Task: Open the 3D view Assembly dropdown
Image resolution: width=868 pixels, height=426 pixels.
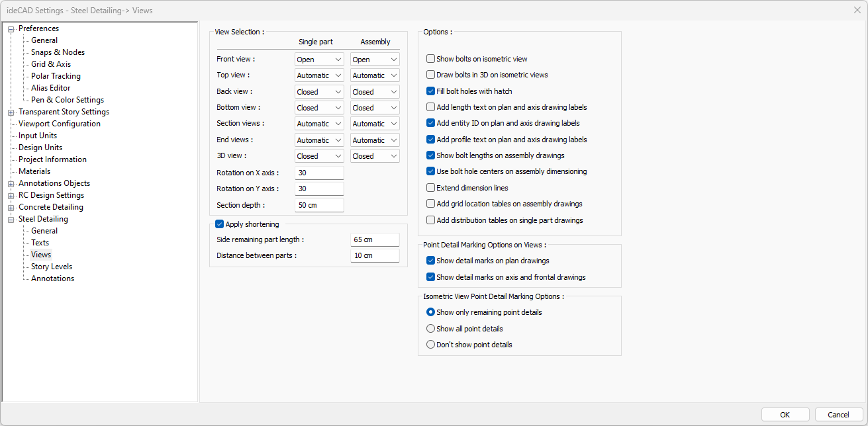Action: (375, 156)
